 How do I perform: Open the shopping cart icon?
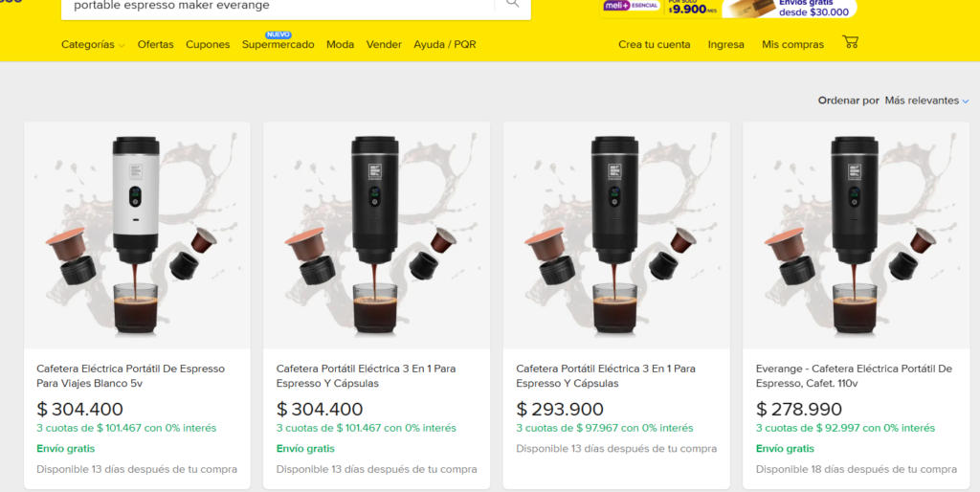point(850,43)
